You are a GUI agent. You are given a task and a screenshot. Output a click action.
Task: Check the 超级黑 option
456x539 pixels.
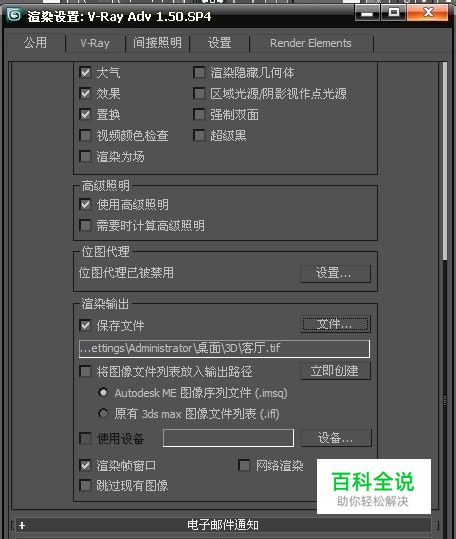point(199,135)
